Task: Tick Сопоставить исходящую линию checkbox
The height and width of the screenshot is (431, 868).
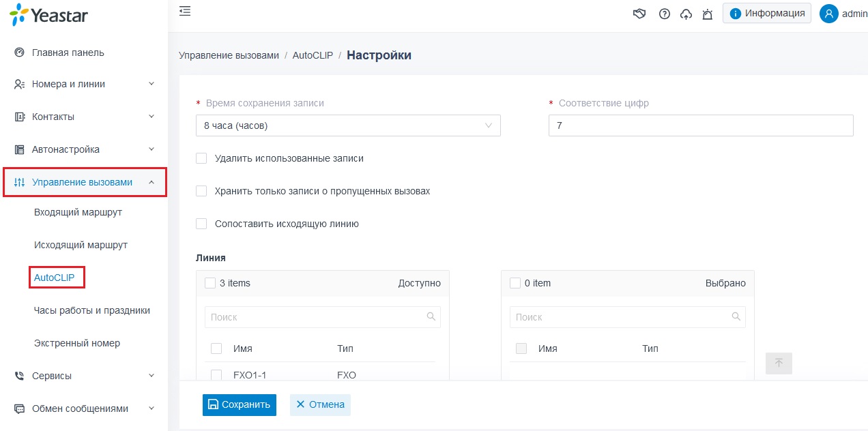Action: (x=201, y=224)
